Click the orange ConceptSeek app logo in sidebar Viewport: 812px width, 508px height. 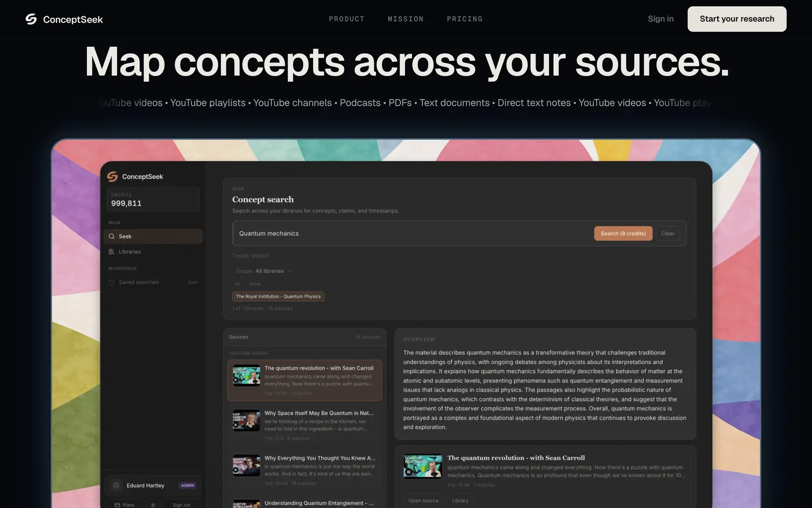112,176
